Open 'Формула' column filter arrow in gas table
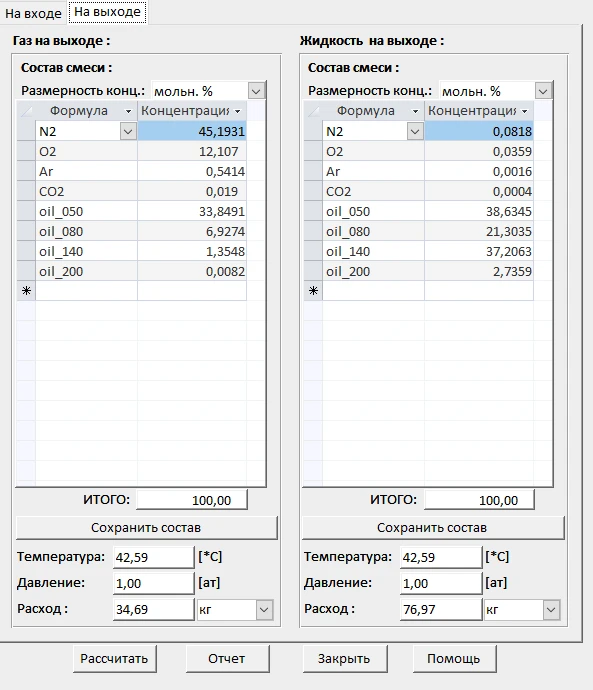The image size is (593, 690). (128, 111)
